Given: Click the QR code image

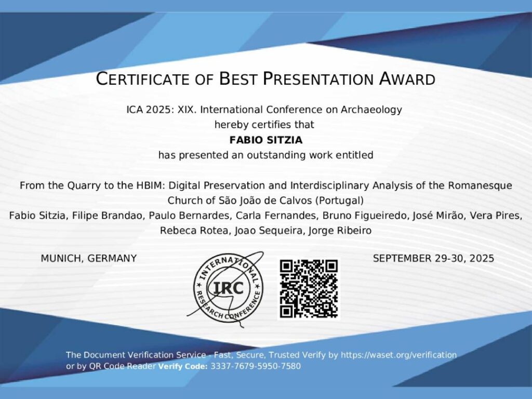Looking at the screenshot, I should [309, 288].
